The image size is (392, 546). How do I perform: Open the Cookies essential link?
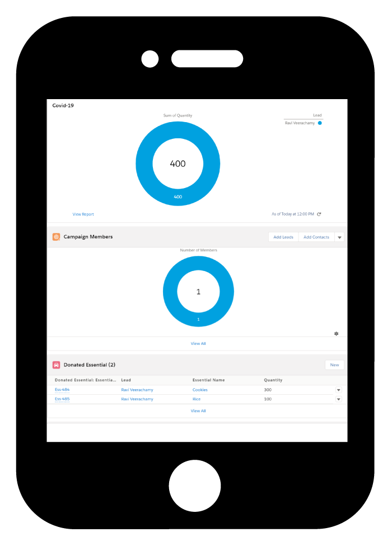tap(200, 390)
